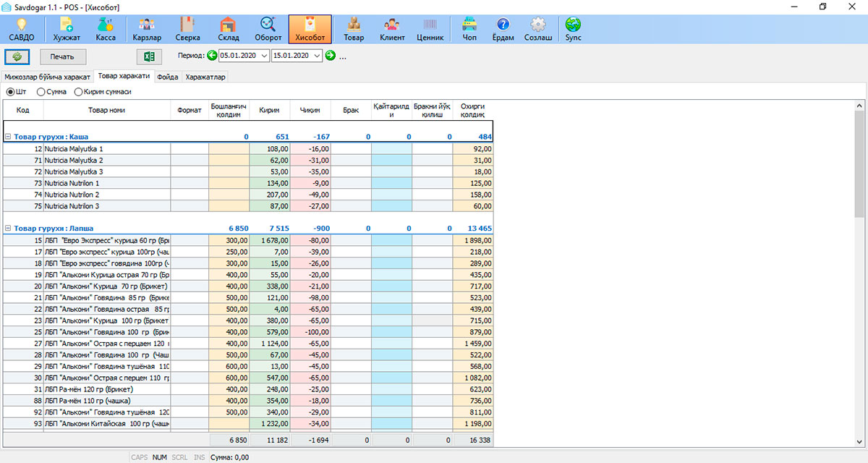Open the Сверка reconciliation icon
868x463 pixels.
coord(188,29)
